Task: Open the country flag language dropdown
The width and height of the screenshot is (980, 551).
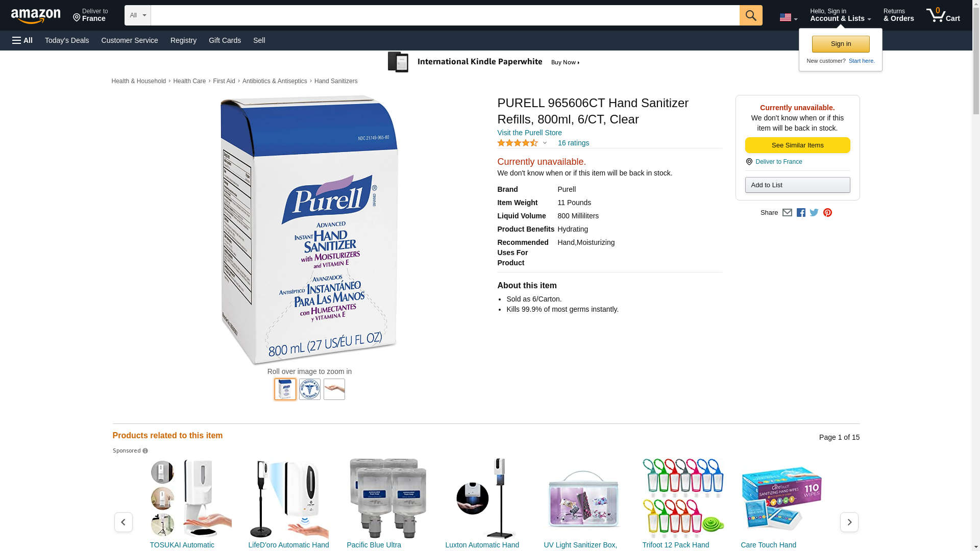Action: click(x=788, y=17)
